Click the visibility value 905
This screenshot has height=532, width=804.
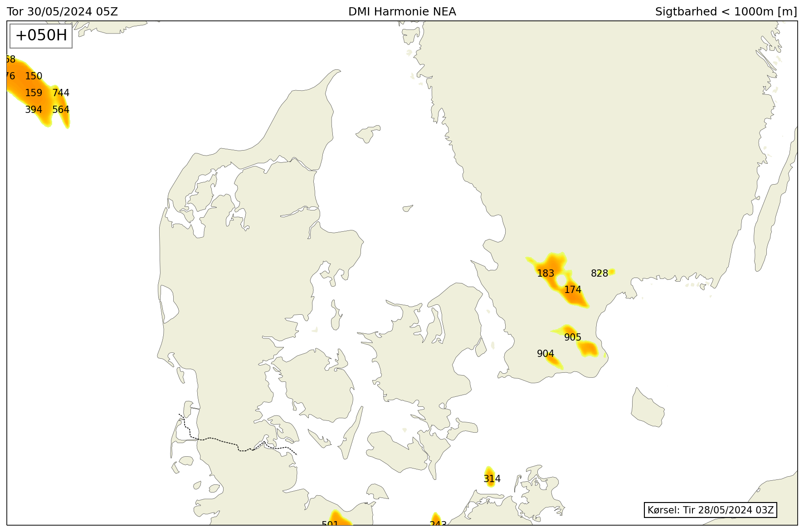pyautogui.click(x=573, y=337)
